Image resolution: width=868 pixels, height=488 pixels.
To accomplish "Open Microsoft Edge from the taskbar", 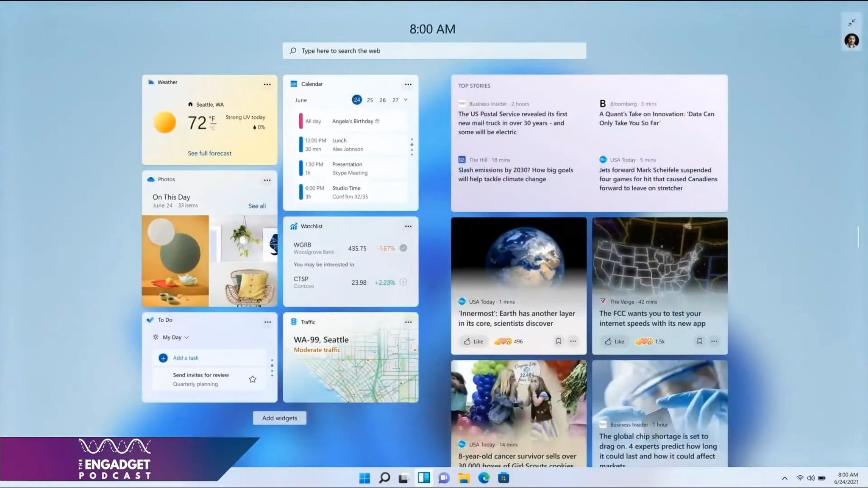I will [x=484, y=478].
